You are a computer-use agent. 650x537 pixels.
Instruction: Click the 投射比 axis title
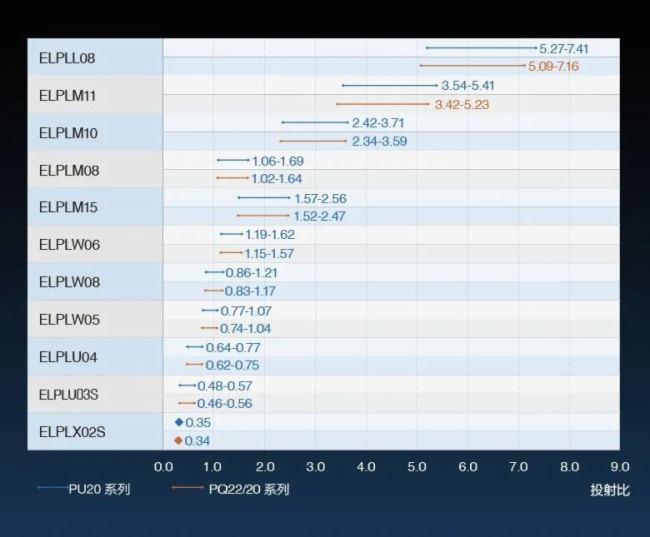coord(610,490)
